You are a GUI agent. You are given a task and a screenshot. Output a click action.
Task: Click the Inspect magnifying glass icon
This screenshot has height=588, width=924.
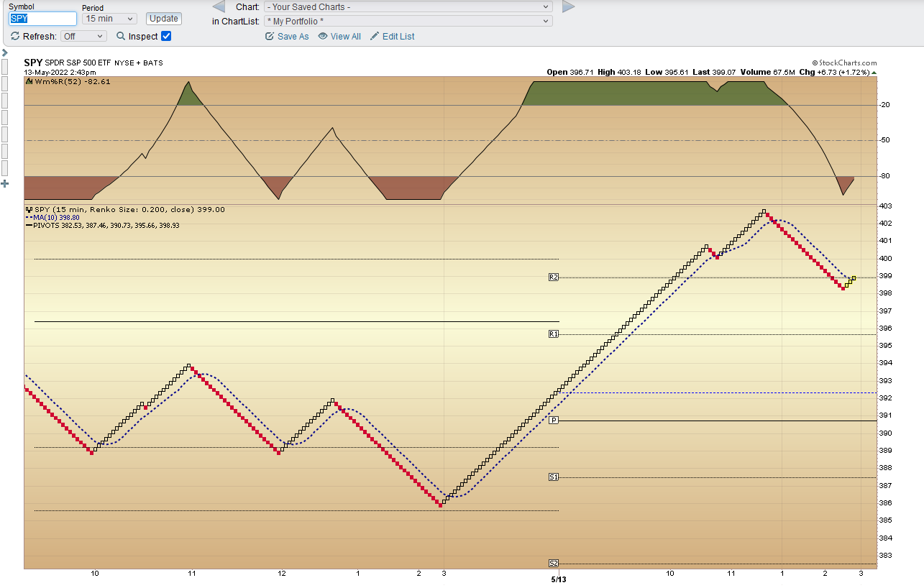point(121,36)
